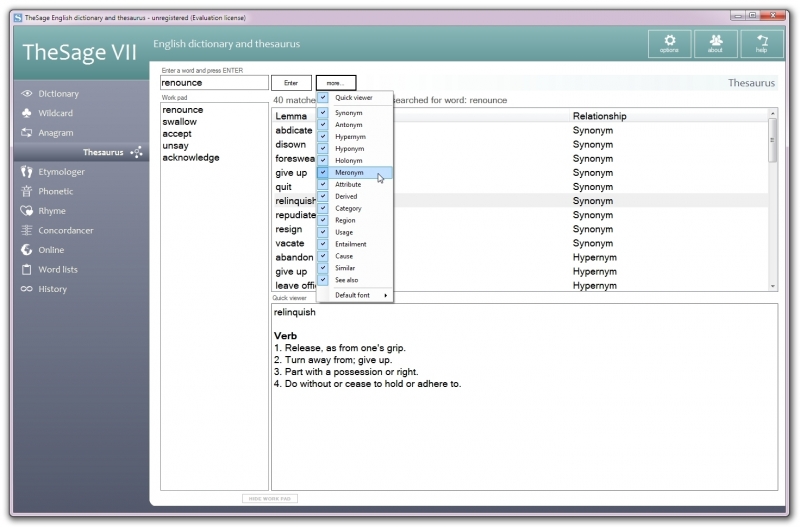Image resolution: width=800 pixels, height=527 pixels.
Task: Click the Relationship column header
Action: [x=599, y=116]
